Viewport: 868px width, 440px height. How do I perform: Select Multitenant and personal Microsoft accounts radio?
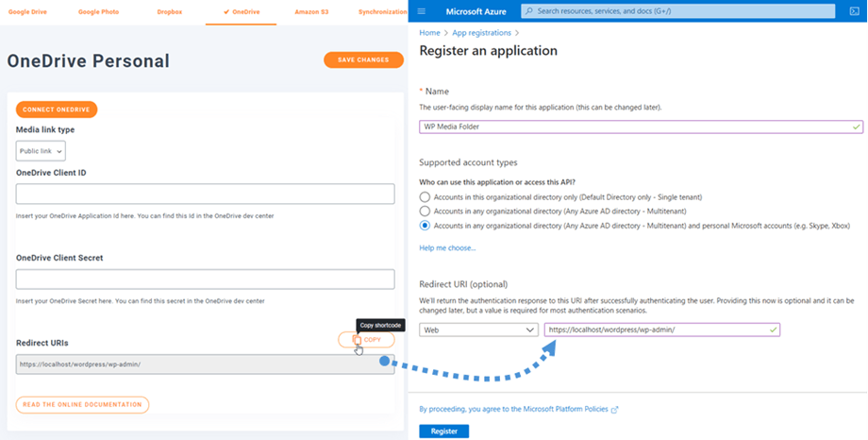coord(425,226)
